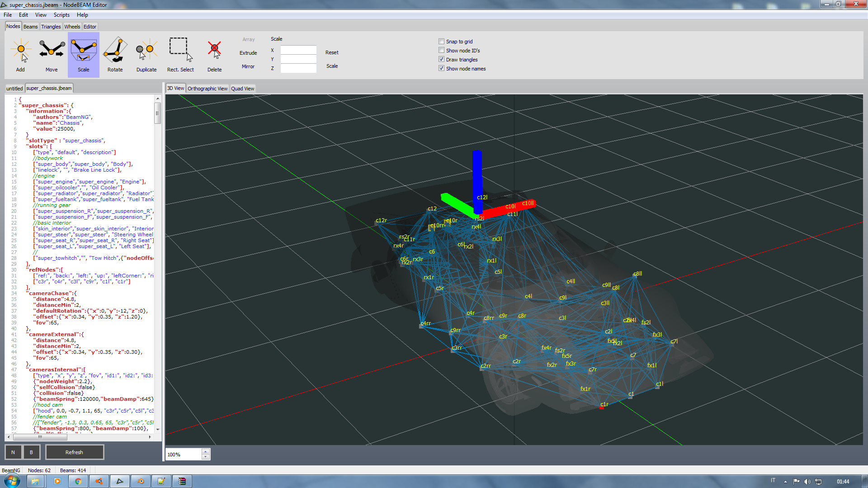
Task: Disable Show node names checkbox
Action: tap(441, 69)
